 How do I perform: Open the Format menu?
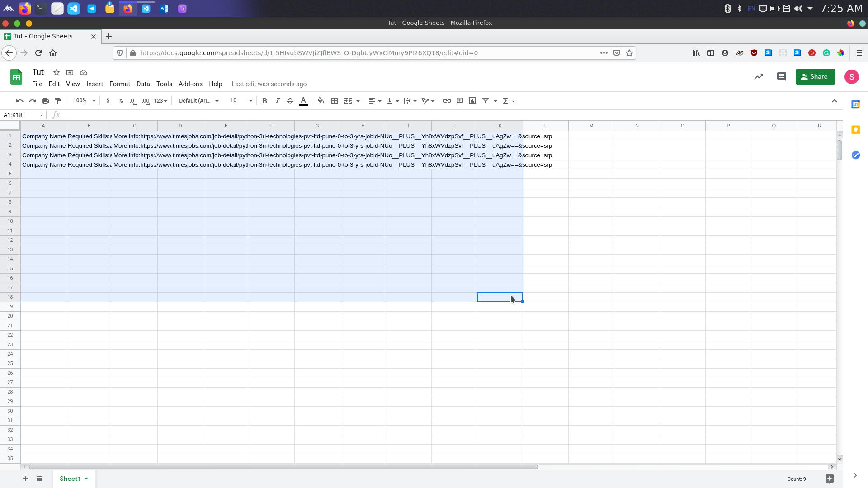coord(119,84)
